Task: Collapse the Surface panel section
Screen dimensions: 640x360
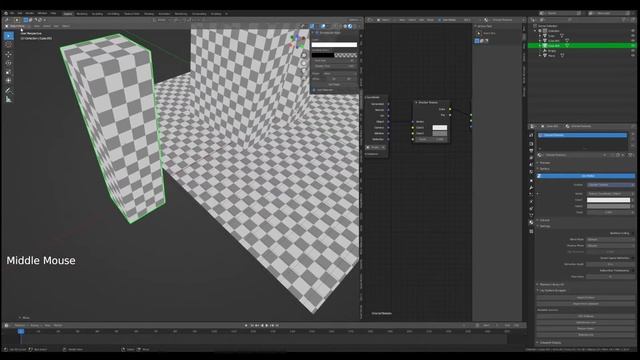Action: click(544, 169)
